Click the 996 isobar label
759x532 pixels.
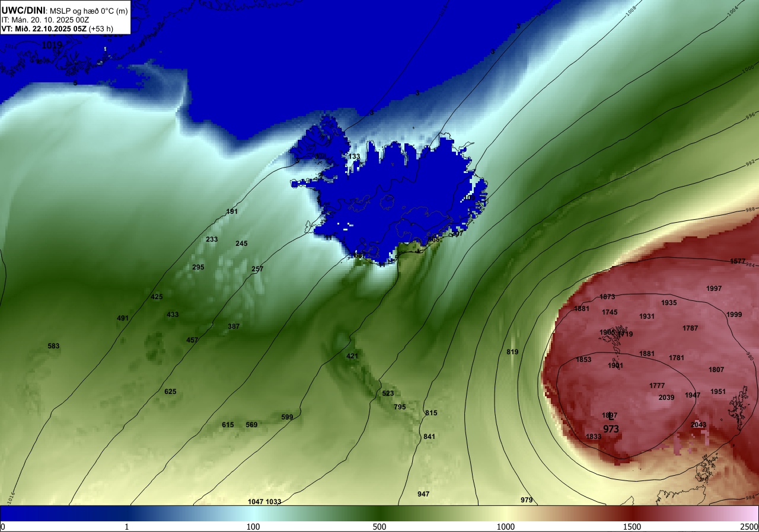(x=750, y=116)
